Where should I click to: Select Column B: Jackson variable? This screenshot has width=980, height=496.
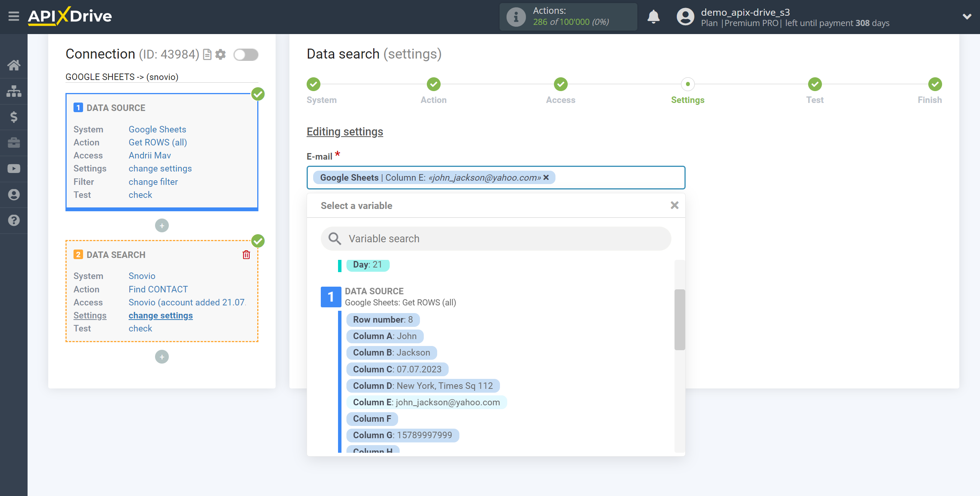(x=392, y=352)
